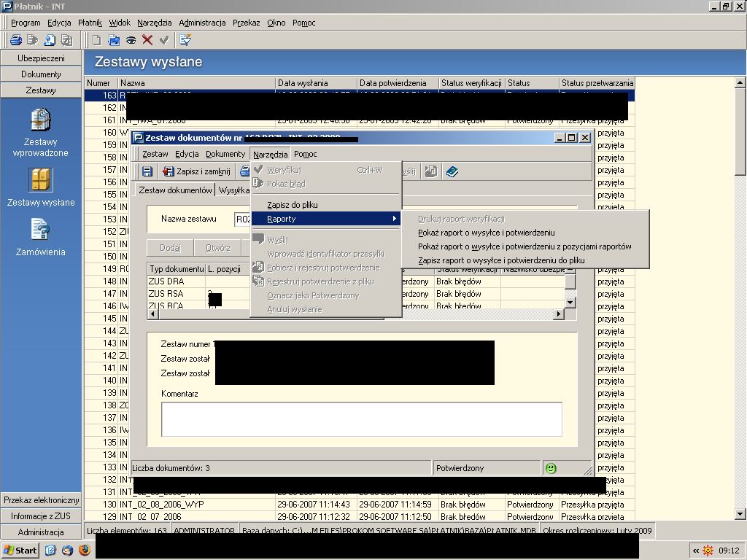The width and height of the screenshot is (747, 560).
Task: Click the red X delete icon
Action: click(x=147, y=40)
